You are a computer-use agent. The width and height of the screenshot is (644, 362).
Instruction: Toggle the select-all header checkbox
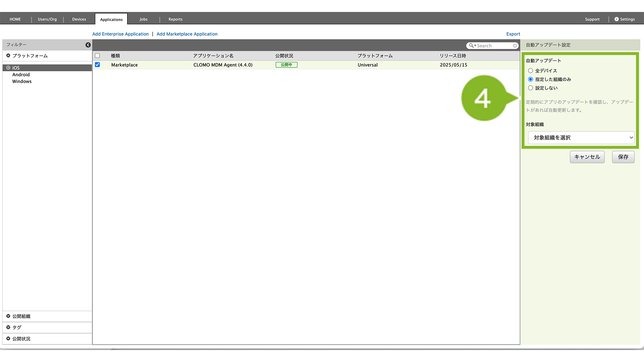pos(97,56)
